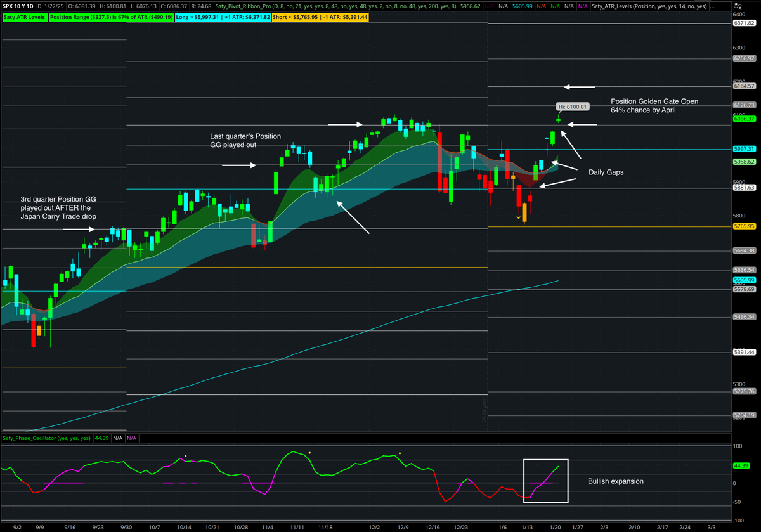Click the 10/14 date on time axis

click(183, 527)
